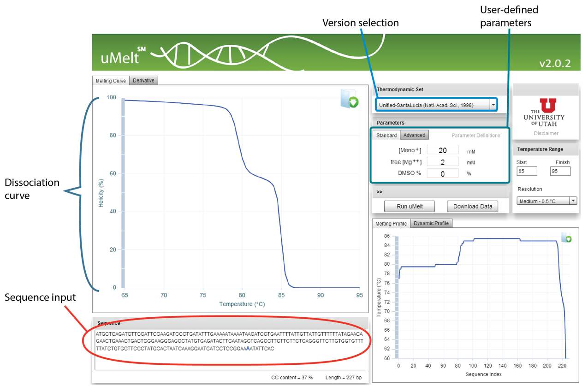Click the Temperature (°C) label under melting curve
Image resolution: width=588 pixels, height=386 pixels.
point(242,304)
